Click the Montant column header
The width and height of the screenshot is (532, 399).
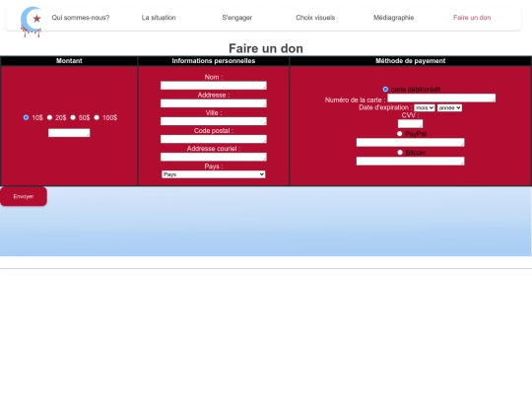(69, 61)
